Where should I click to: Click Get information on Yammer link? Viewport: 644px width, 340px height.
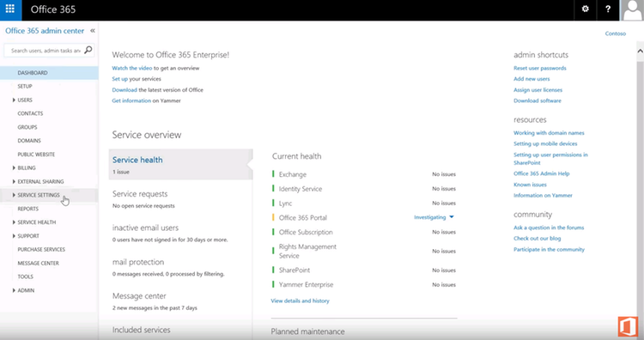(131, 100)
